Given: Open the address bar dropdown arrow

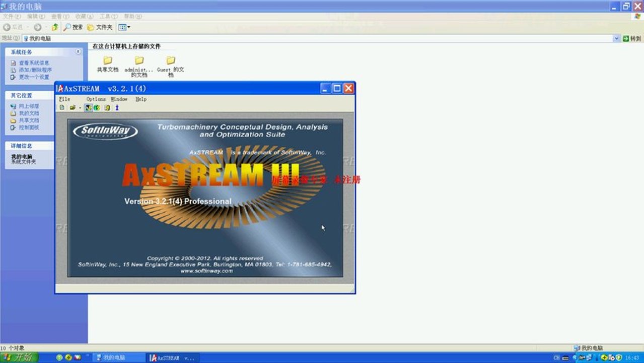Looking at the screenshot, I should click(x=617, y=38).
